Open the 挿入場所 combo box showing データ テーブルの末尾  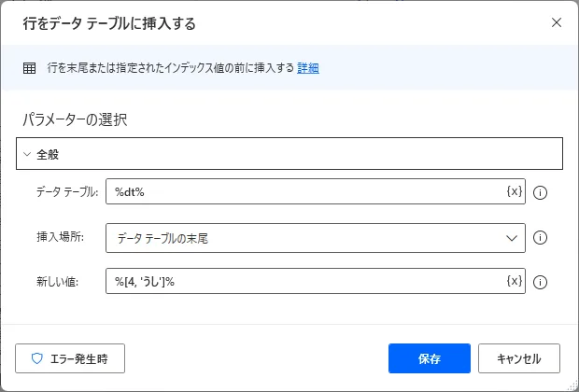pos(304,238)
